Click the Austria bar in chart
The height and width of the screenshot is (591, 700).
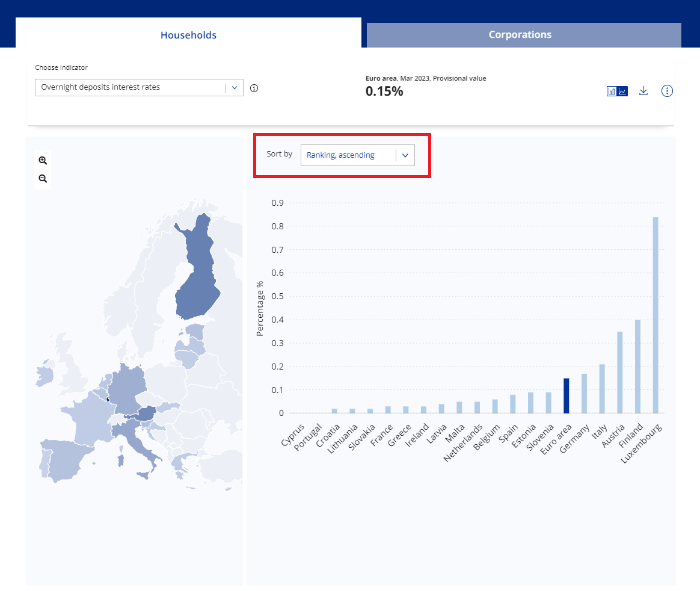tap(620, 372)
